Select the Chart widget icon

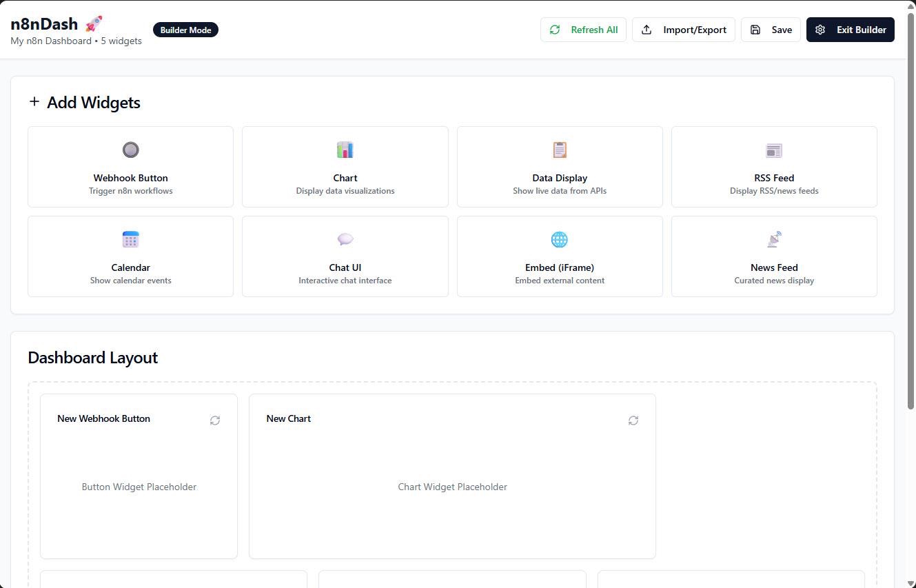coord(345,150)
